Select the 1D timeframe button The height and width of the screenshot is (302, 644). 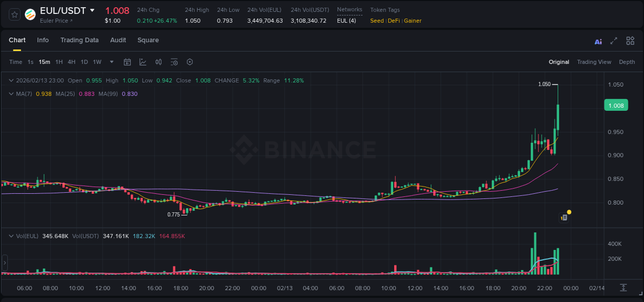[x=84, y=62]
